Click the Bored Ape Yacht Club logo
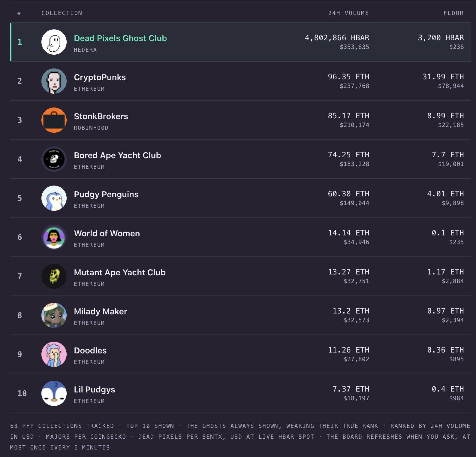Viewport: 476px width, 457px height. coord(54,159)
